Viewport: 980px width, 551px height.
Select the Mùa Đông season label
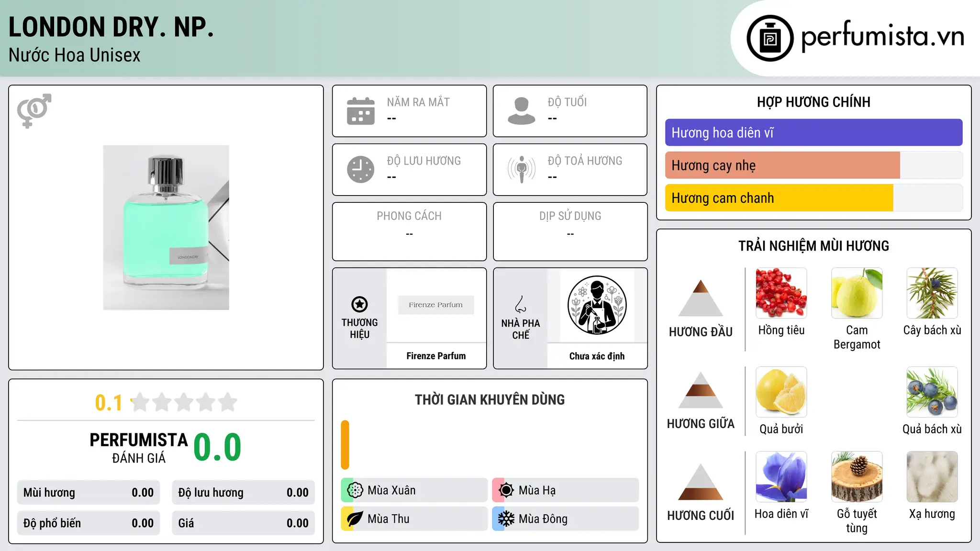pos(543,519)
